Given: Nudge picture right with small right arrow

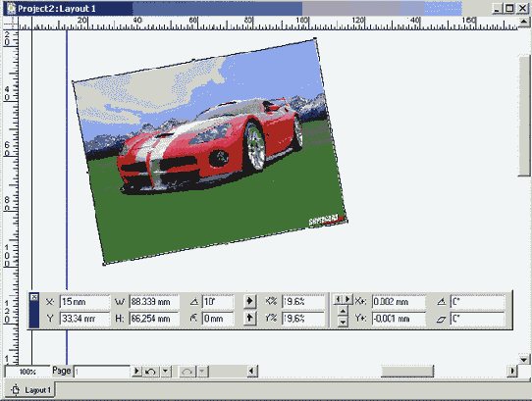Looking at the screenshot, I should click(347, 299).
